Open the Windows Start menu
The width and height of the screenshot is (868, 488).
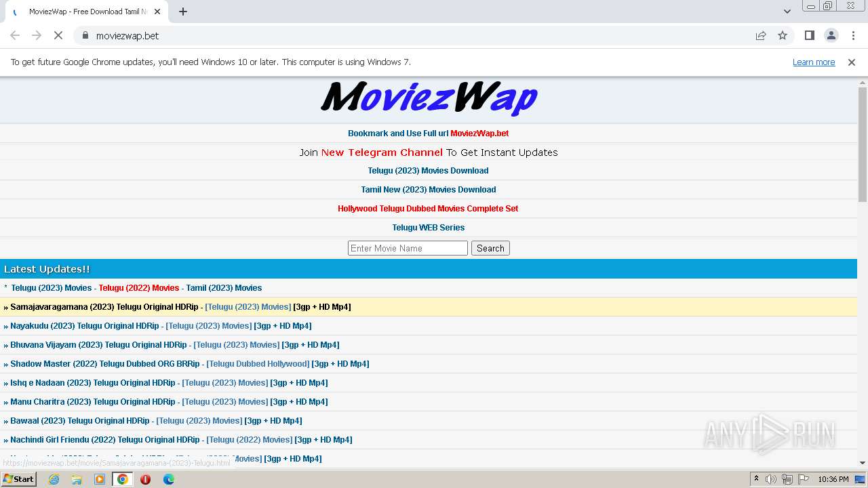tap(18, 479)
